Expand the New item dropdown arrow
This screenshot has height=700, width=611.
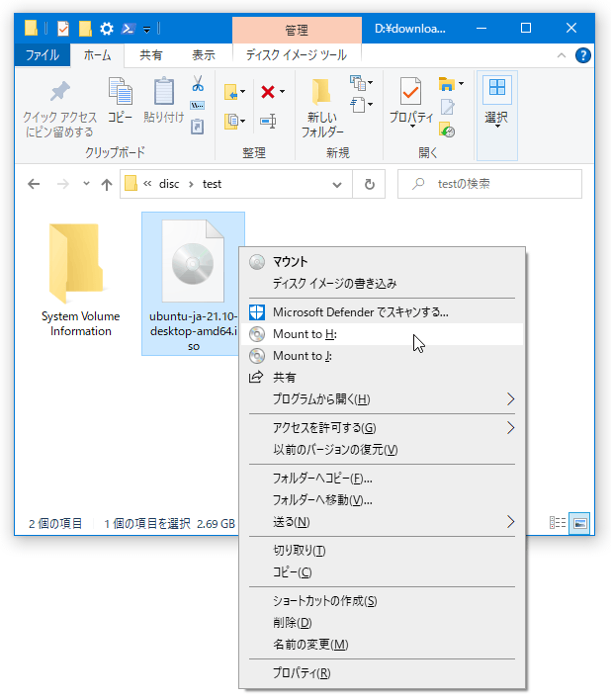point(371,83)
